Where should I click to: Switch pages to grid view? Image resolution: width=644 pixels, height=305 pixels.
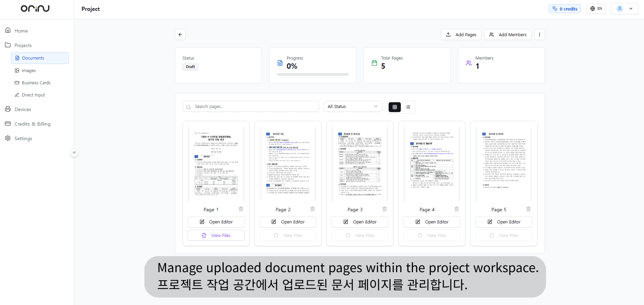coord(394,107)
